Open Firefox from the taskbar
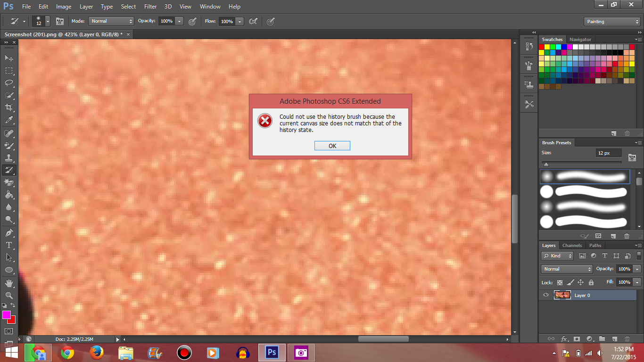Image resolution: width=644 pixels, height=362 pixels. (x=96, y=353)
